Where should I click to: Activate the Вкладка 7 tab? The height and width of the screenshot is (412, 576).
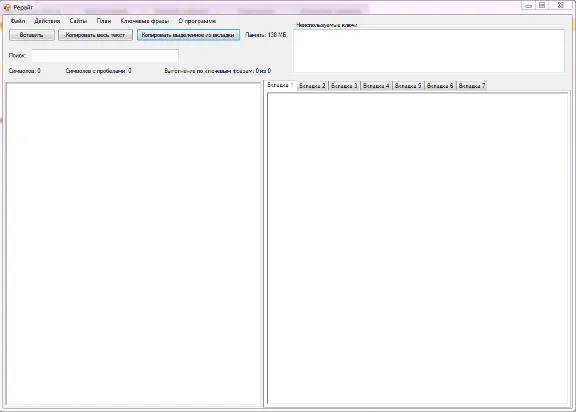[472, 86]
